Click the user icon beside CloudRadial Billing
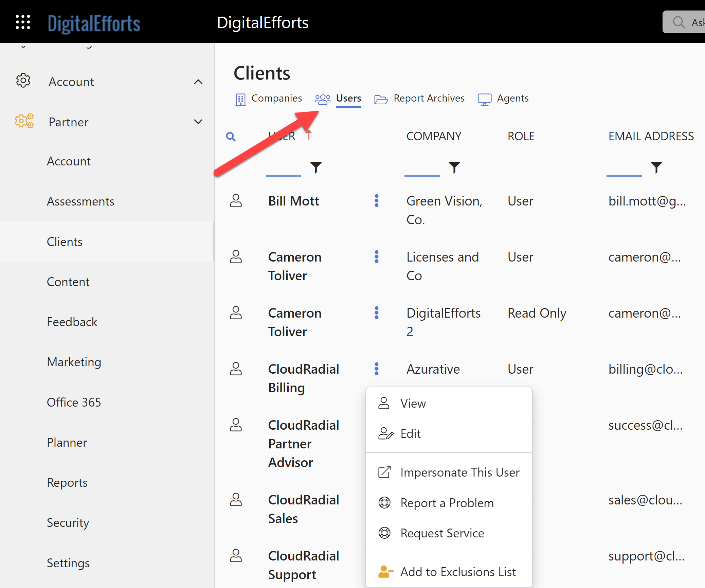The height and width of the screenshot is (588, 705). pos(236,369)
